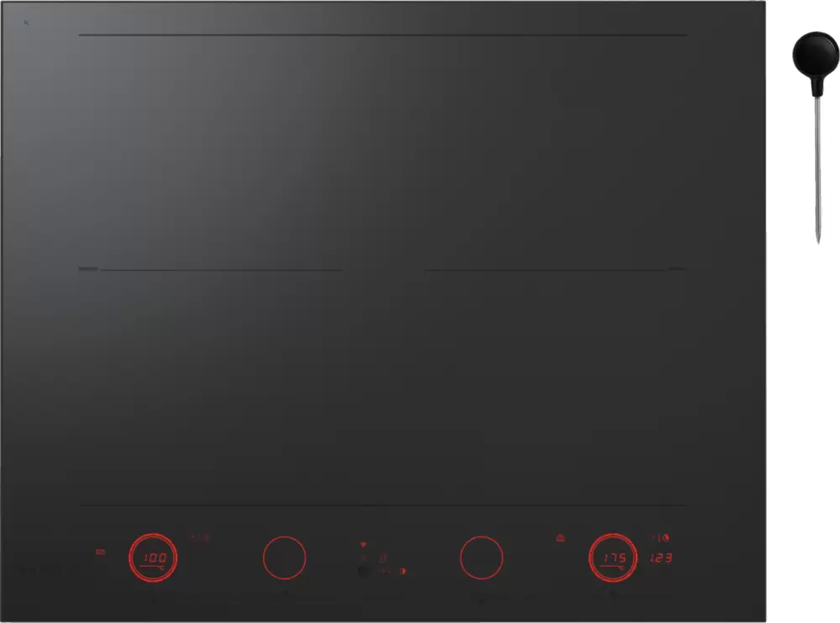Tap the center display digit 0

point(382,558)
